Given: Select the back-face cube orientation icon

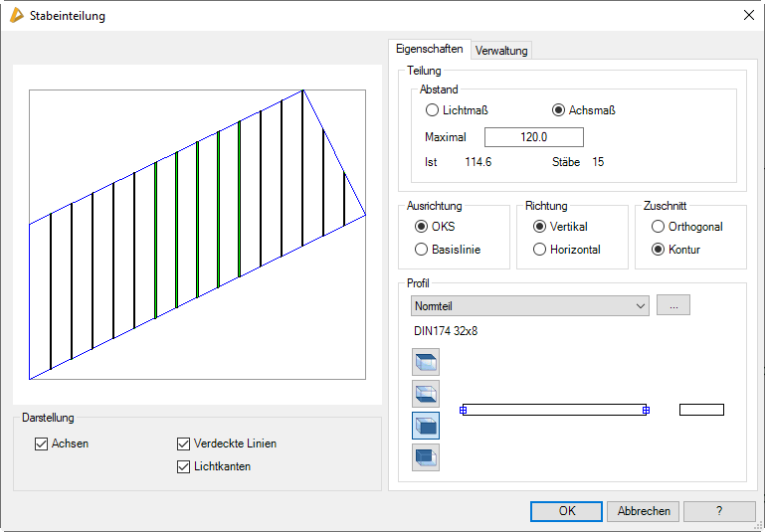Looking at the screenshot, I should pyautogui.click(x=426, y=457).
